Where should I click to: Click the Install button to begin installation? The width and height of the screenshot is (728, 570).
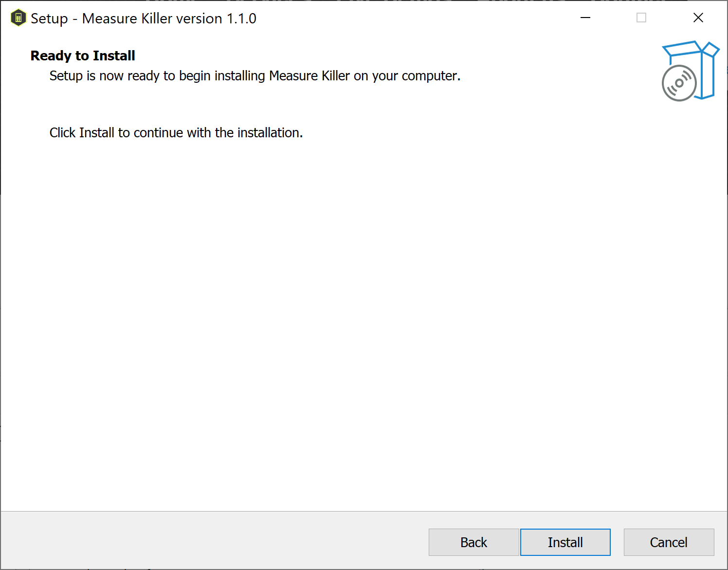(565, 542)
